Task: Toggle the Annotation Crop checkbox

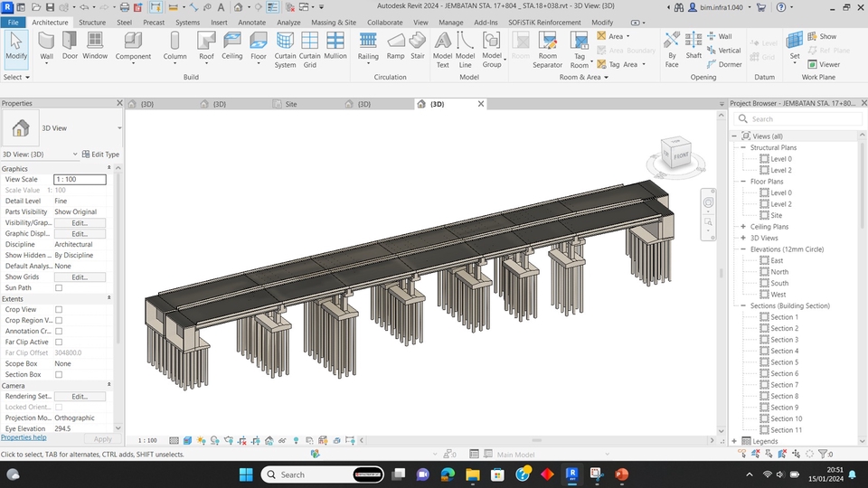Action: pos(59,331)
